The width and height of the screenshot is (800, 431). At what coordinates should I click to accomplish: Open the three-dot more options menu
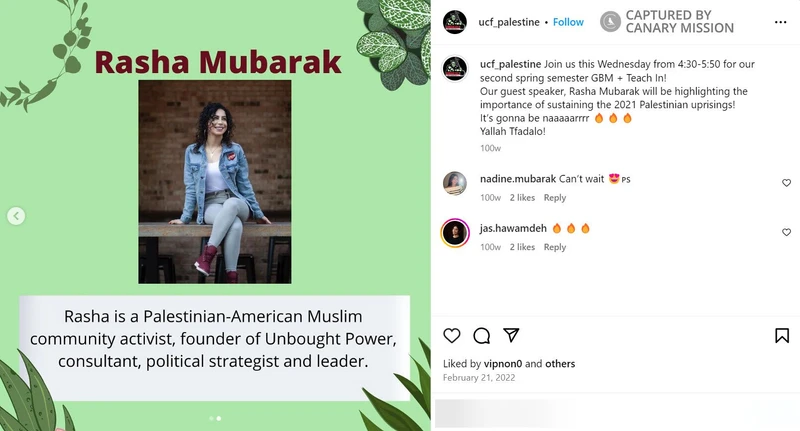click(x=780, y=22)
